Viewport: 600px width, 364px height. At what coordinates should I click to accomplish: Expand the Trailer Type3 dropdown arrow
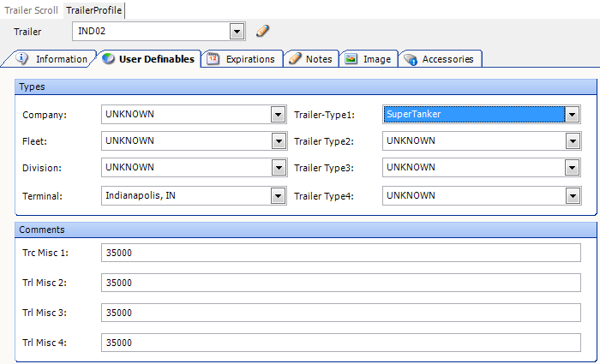pos(573,168)
